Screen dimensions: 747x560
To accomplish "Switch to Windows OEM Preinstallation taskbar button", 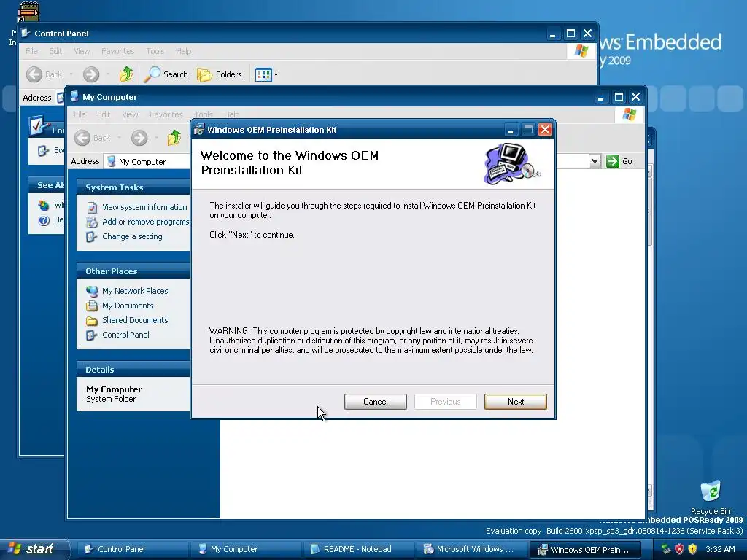I will tap(586, 549).
